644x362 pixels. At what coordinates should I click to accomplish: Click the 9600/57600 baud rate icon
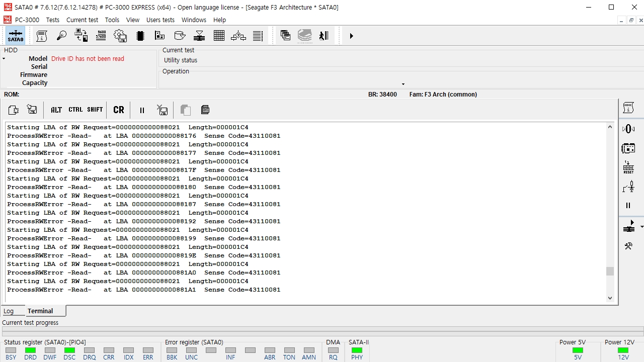[x=101, y=36]
